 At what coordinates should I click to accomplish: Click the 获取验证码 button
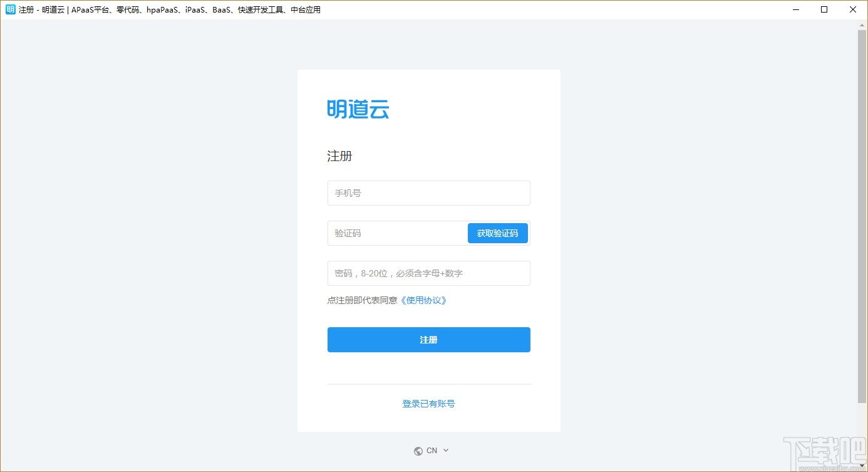click(x=498, y=233)
